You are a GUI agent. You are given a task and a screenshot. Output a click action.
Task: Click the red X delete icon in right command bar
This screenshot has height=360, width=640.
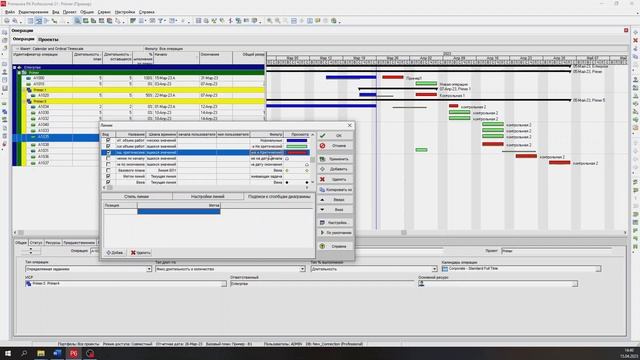pos(636,40)
